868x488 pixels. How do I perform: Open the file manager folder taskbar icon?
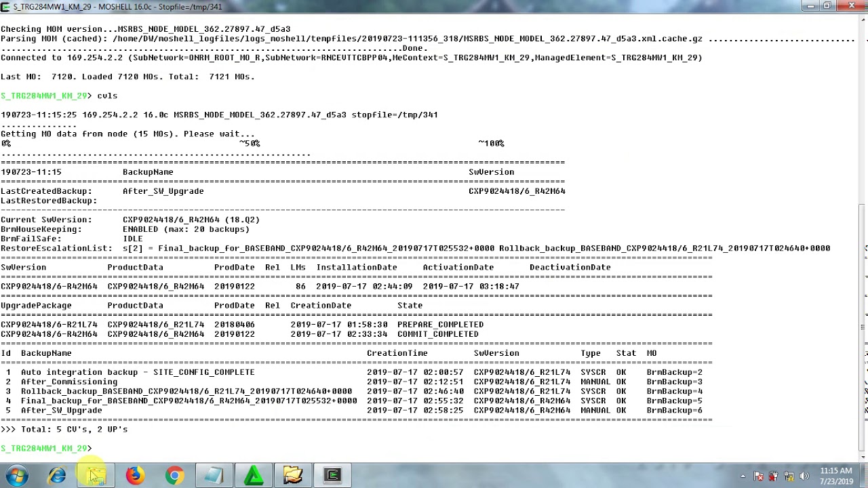point(292,476)
